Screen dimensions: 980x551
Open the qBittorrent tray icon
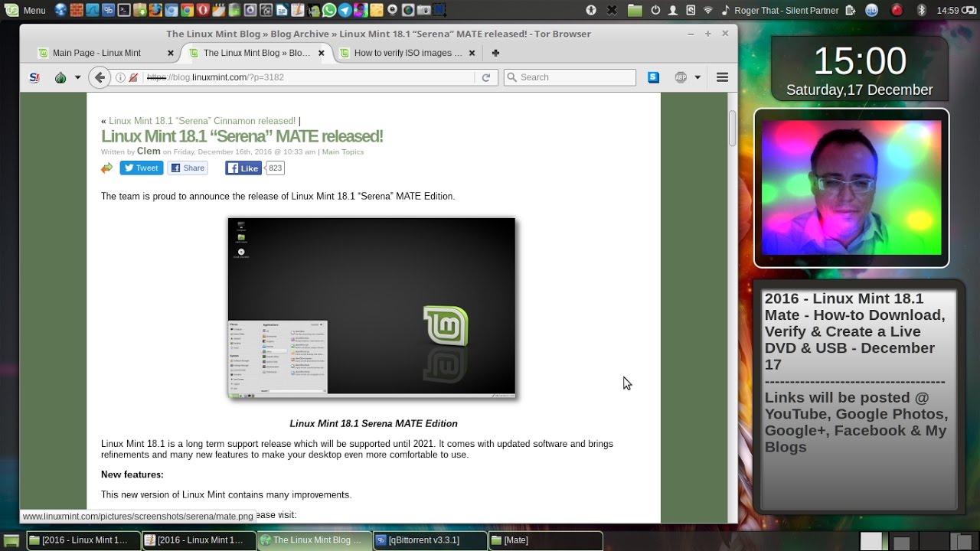(871, 10)
